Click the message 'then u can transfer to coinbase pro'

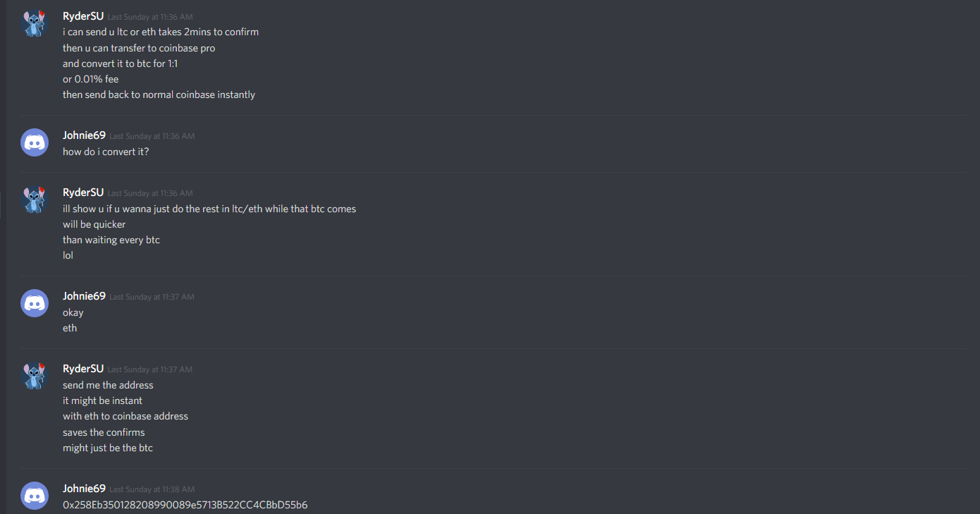click(x=139, y=48)
